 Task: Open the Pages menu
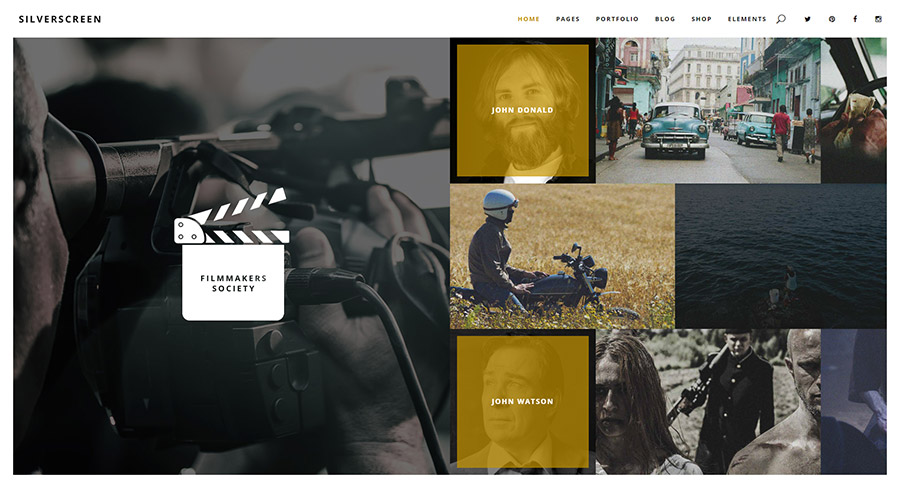568,19
